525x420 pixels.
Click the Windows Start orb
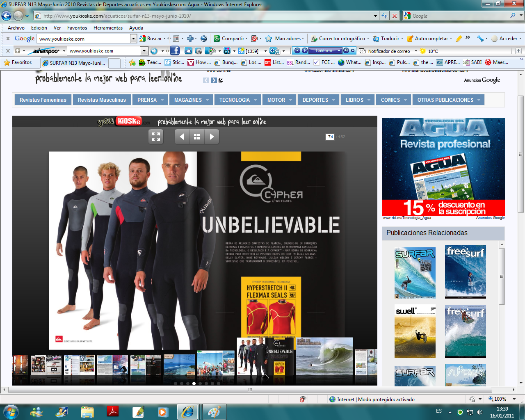pos(11,411)
